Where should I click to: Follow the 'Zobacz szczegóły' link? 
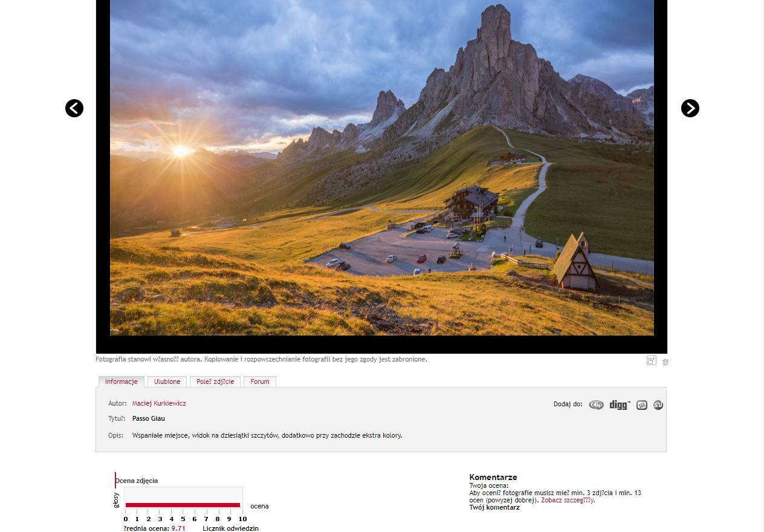click(x=568, y=500)
